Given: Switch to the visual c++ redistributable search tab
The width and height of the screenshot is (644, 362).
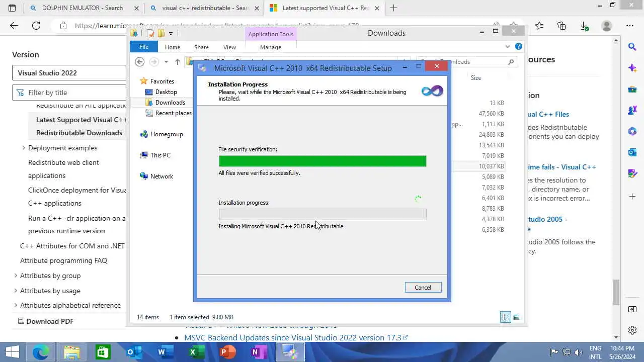Looking at the screenshot, I should click(206, 8).
